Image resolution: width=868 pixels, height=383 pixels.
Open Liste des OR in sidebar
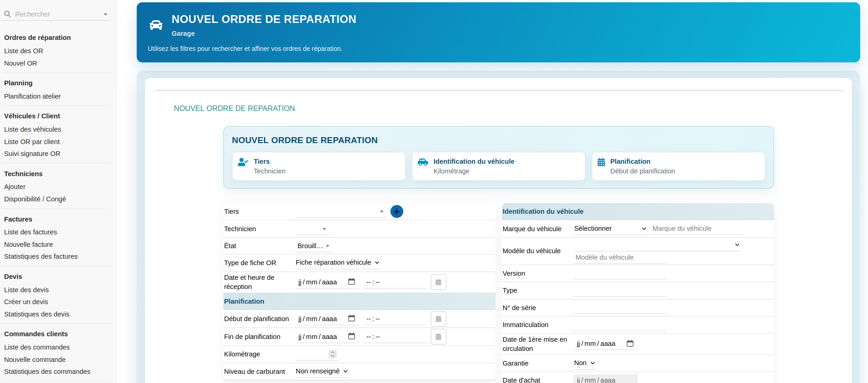[x=23, y=51]
